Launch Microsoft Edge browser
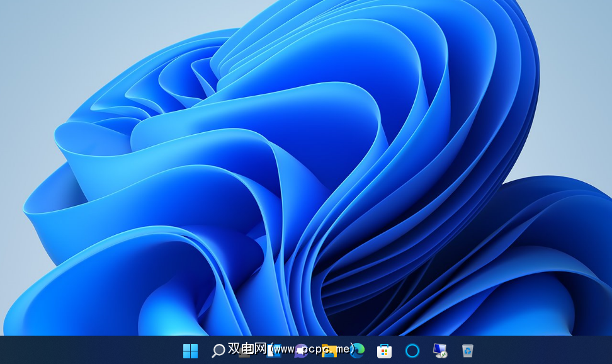Viewport: 612px width, 364px height. tap(357, 350)
